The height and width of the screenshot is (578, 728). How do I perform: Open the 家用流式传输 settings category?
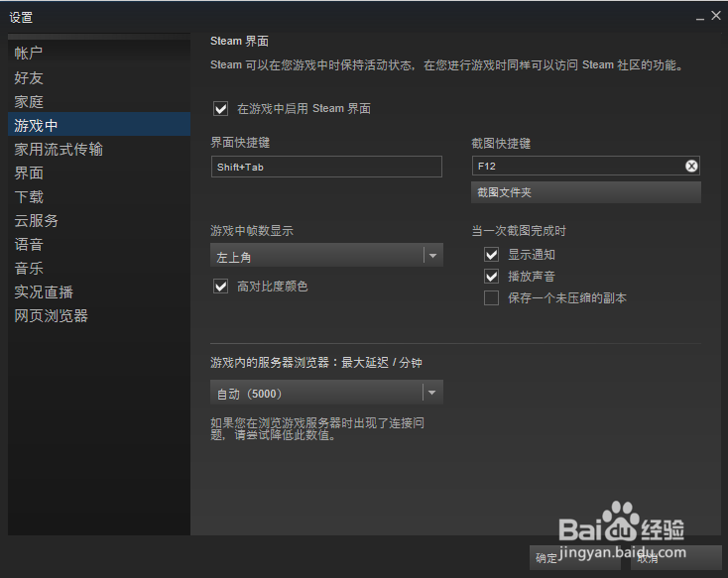99,149
